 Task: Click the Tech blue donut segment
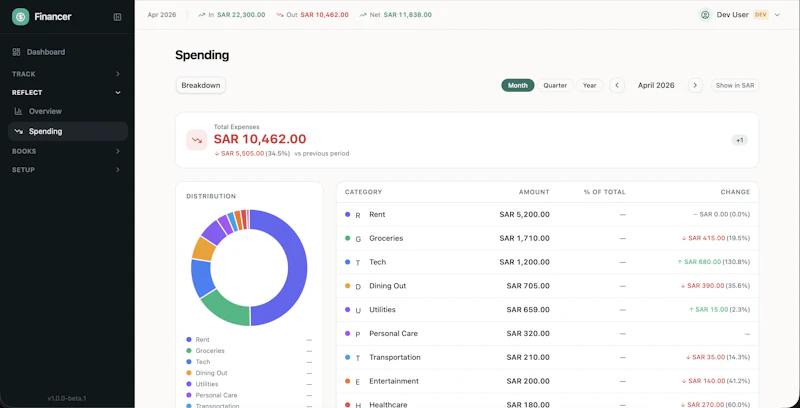(200, 278)
